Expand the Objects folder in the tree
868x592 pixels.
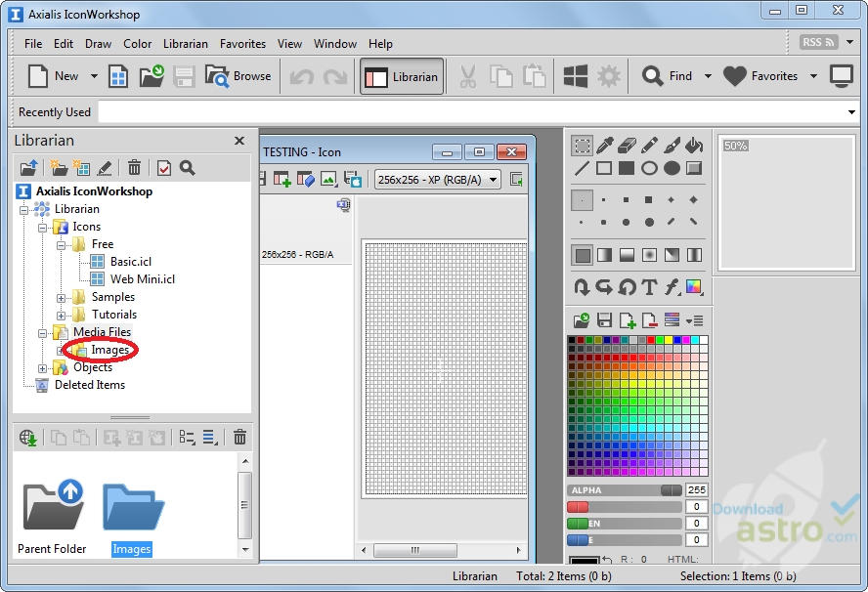(42, 366)
